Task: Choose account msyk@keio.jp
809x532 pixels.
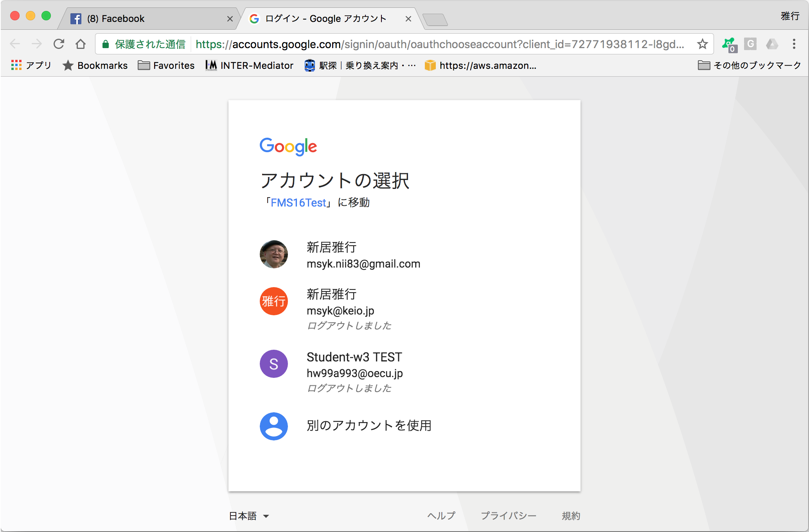Action: tap(404, 309)
